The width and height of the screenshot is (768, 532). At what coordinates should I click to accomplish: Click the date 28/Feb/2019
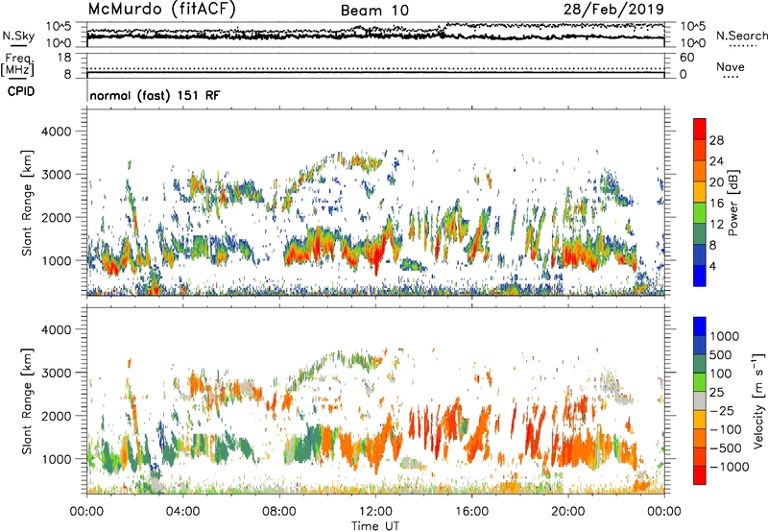tap(613, 10)
